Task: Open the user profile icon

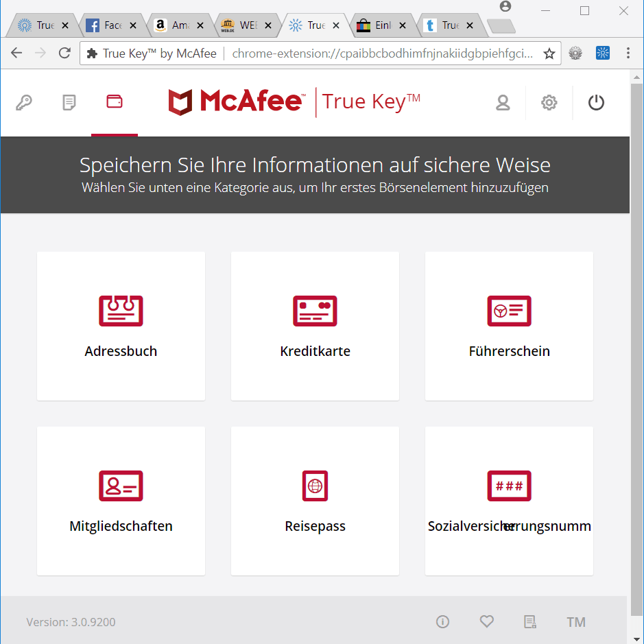Action: (503, 103)
